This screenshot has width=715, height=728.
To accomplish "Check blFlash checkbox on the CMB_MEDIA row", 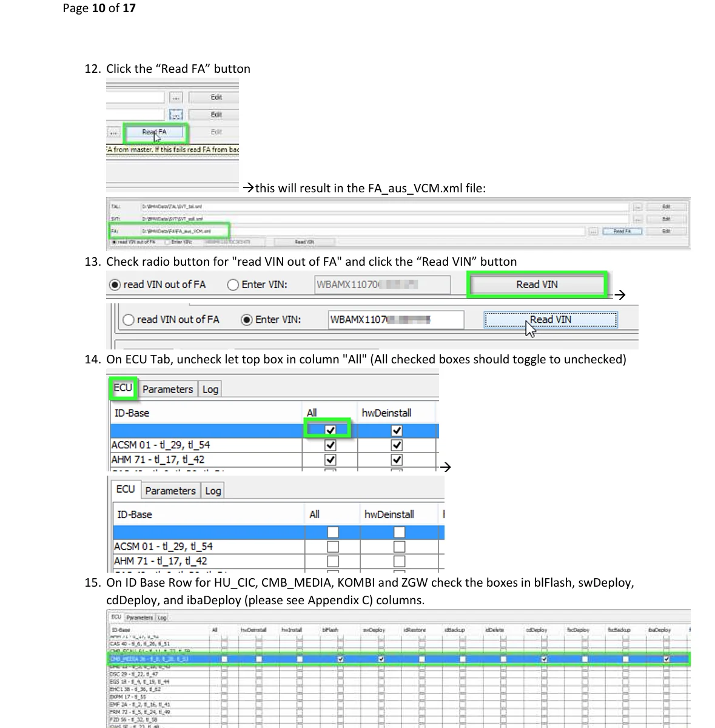I will coord(341,659).
